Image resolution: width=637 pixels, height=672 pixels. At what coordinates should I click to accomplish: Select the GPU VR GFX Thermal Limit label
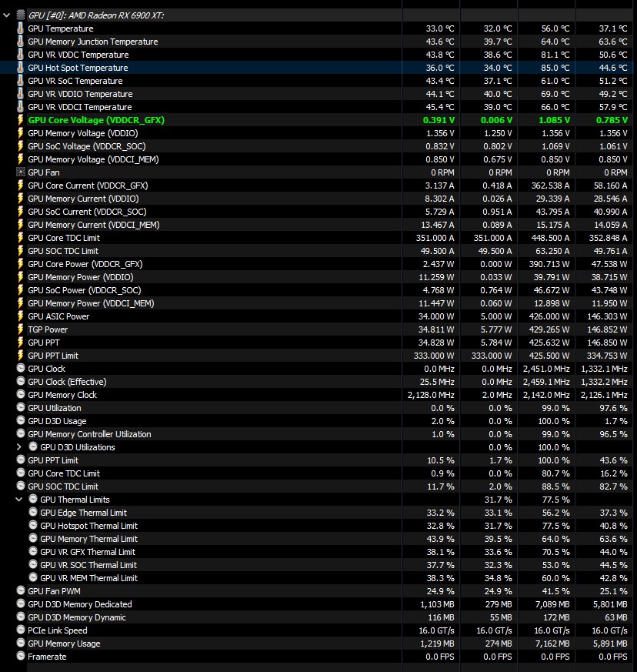88,552
